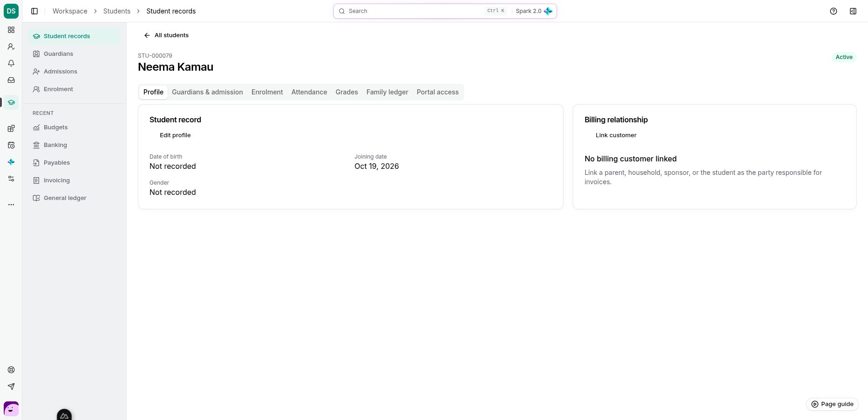Image resolution: width=868 pixels, height=420 pixels.
Task: Click 'No billing customer linked' text
Action: click(631, 159)
